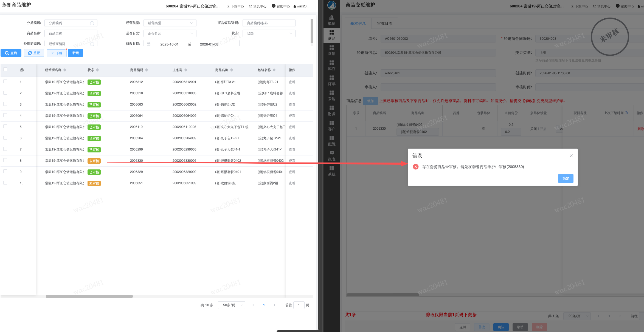
Task: Click the column settings gear icon
Action: (22, 70)
